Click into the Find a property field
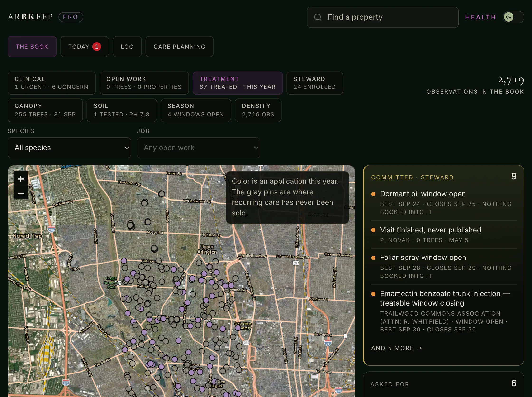This screenshot has width=532, height=397. pyautogui.click(x=382, y=17)
